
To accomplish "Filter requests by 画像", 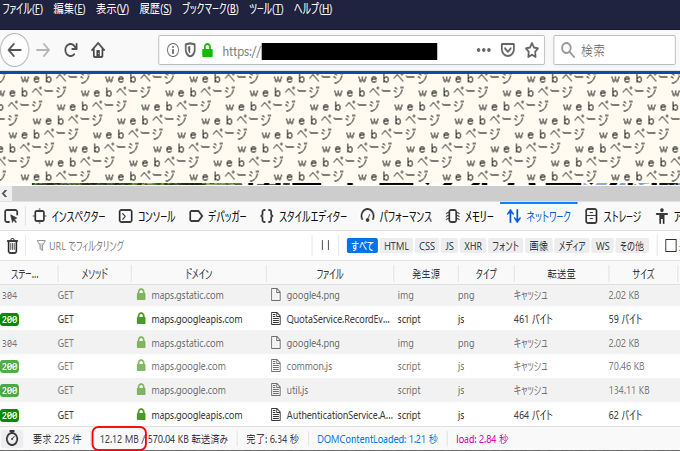I will click(539, 246).
